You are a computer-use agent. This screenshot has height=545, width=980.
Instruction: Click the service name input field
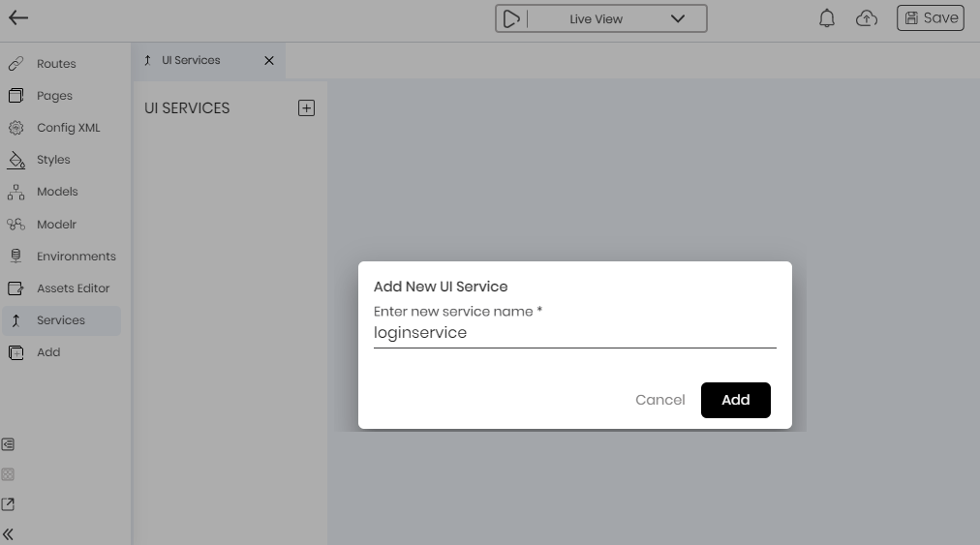click(x=575, y=333)
